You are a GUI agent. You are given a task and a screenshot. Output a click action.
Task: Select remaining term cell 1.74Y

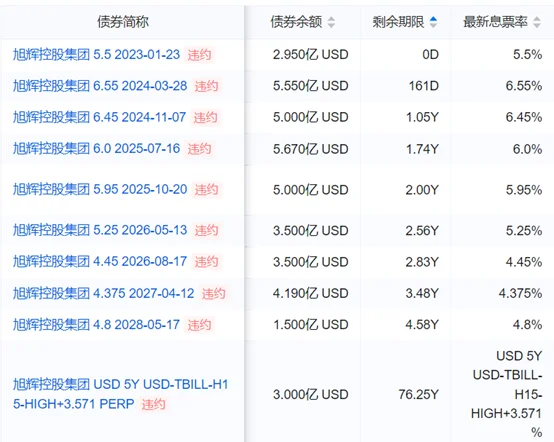tap(422, 149)
